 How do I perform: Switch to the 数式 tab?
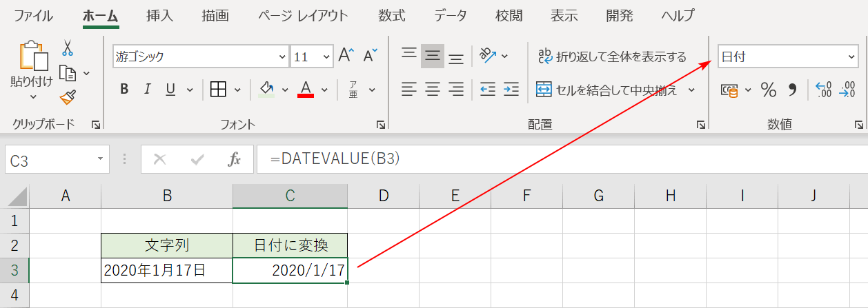point(391,15)
